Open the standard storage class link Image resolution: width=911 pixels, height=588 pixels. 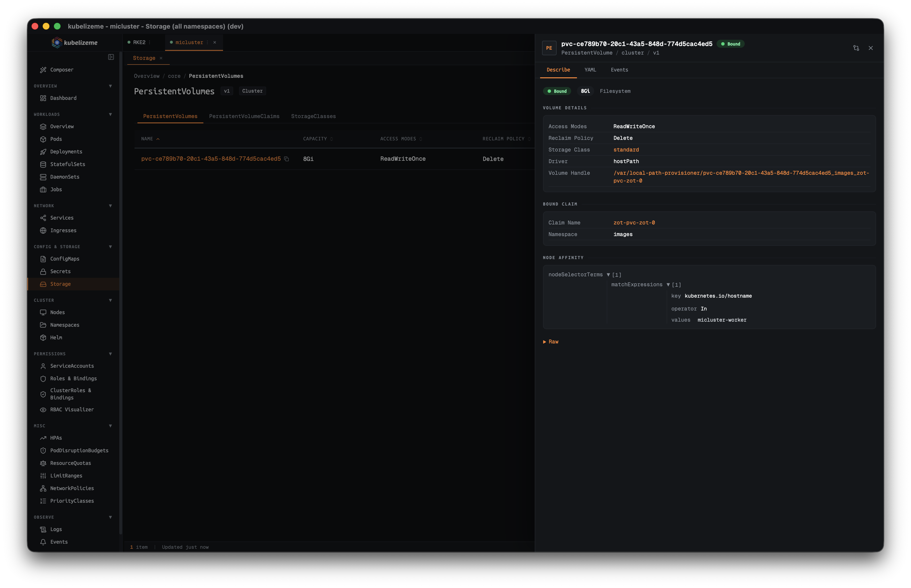click(626, 150)
